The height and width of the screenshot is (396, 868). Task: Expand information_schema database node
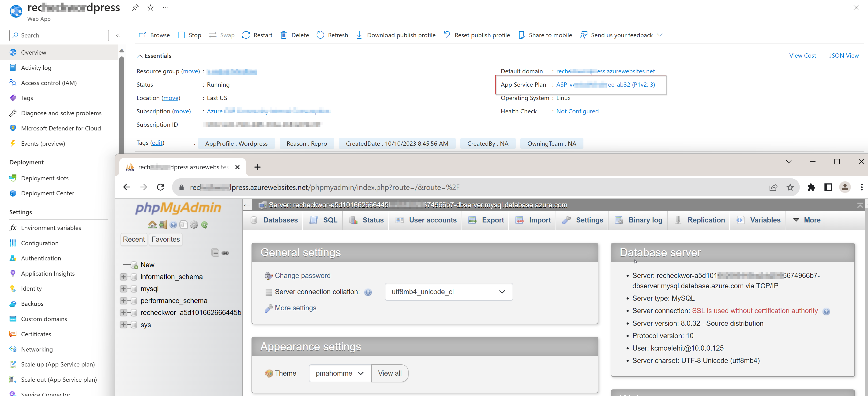coord(123,277)
